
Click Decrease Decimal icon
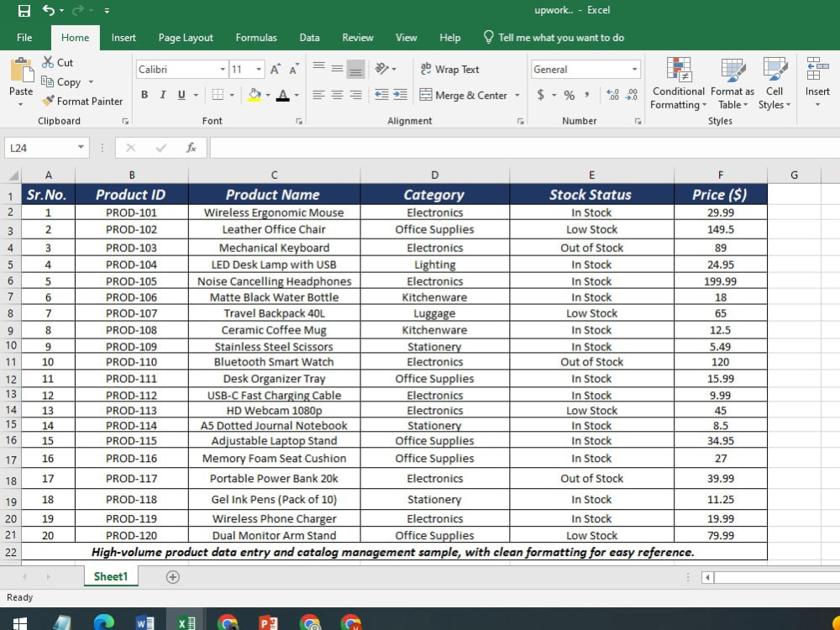tap(632, 95)
